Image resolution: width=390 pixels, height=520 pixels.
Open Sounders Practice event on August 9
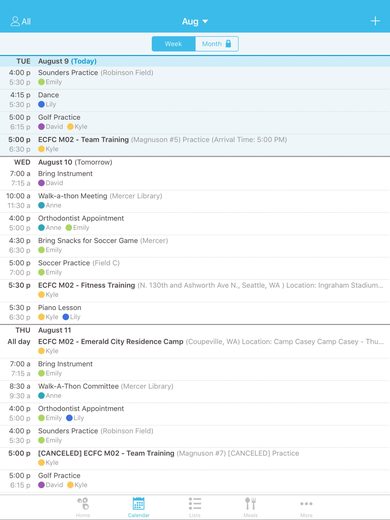[x=195, y=78]
